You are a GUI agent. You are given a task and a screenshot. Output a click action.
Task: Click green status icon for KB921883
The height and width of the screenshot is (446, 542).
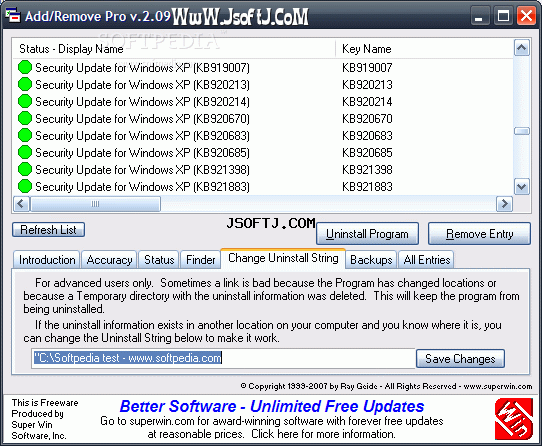pos(25,186)
